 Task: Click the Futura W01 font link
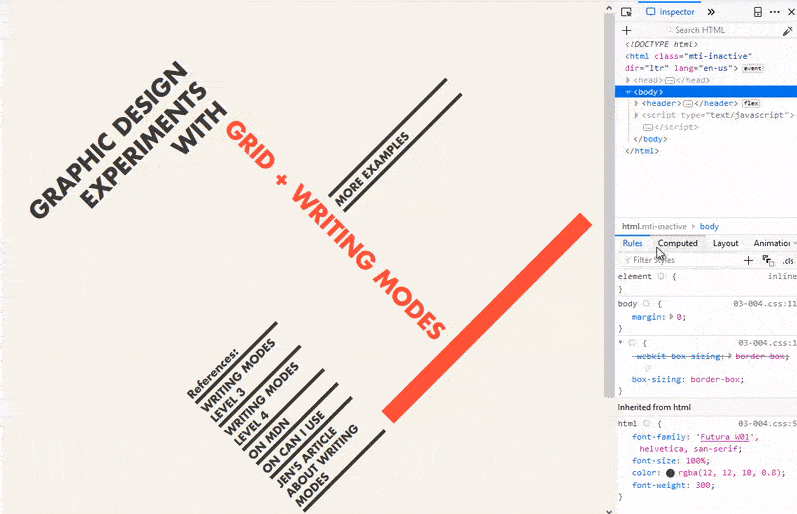point(724,437)
